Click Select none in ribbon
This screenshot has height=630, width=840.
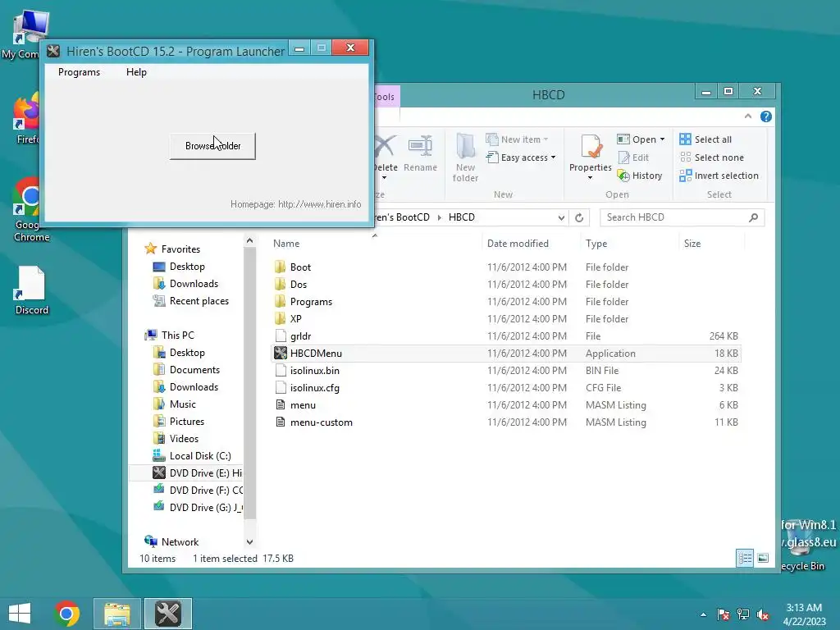[712, 157]
